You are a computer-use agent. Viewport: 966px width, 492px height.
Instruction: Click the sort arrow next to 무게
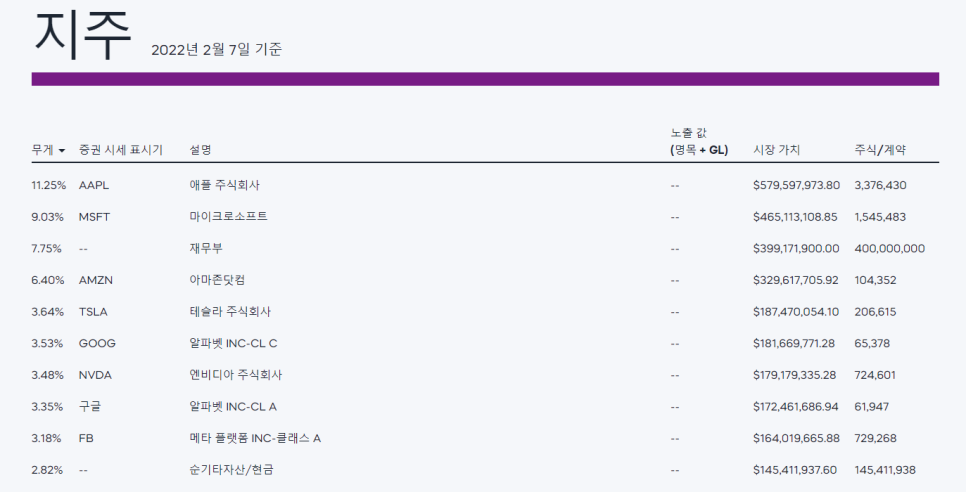click(x=62, y=151)
